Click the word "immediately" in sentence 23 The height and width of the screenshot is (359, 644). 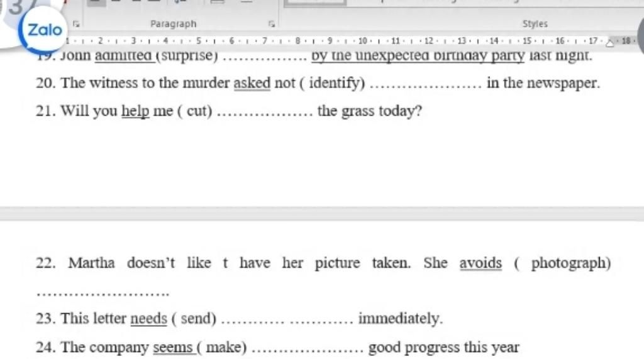point(398,318)
